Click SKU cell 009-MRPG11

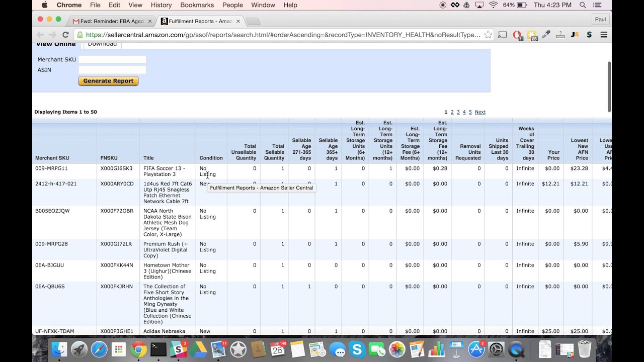(51, 168)
